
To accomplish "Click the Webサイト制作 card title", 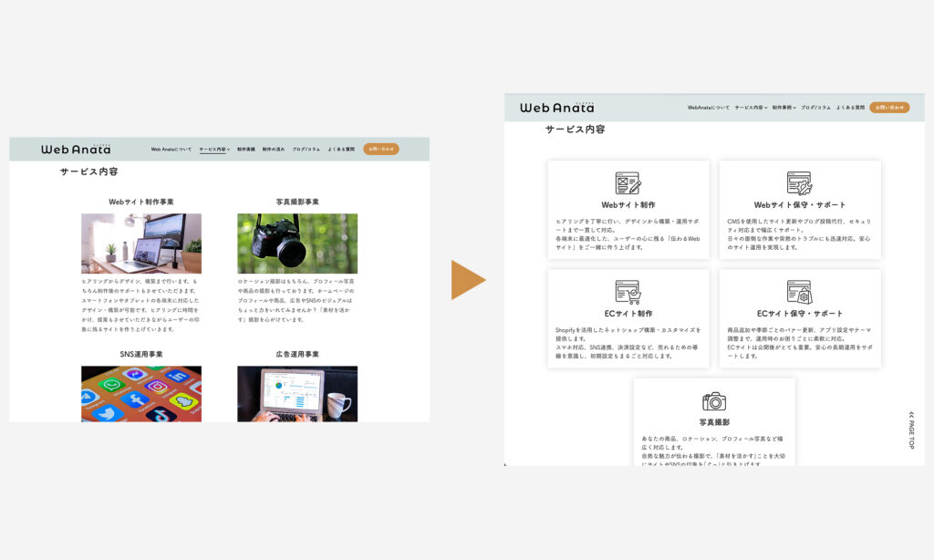I will click(628, 205).
